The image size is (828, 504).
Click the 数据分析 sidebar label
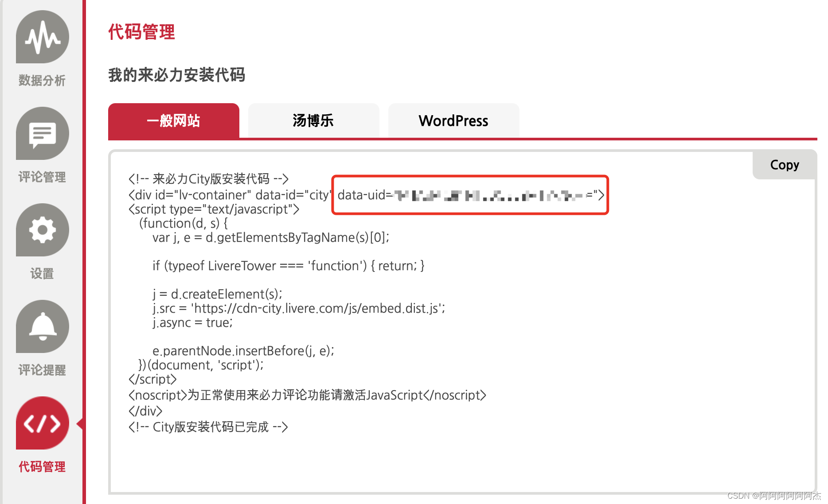[42, 81]
